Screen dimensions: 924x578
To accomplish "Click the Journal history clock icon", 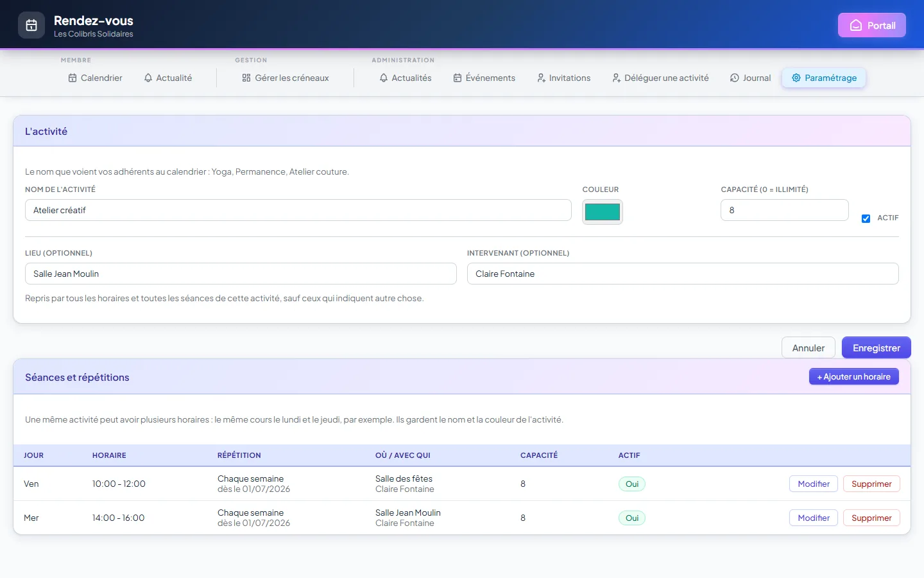I will [x=735, y=78].
